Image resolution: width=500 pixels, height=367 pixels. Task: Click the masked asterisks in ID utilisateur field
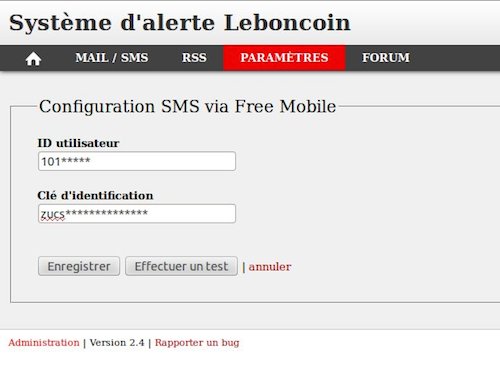click(x=75, y=160)
